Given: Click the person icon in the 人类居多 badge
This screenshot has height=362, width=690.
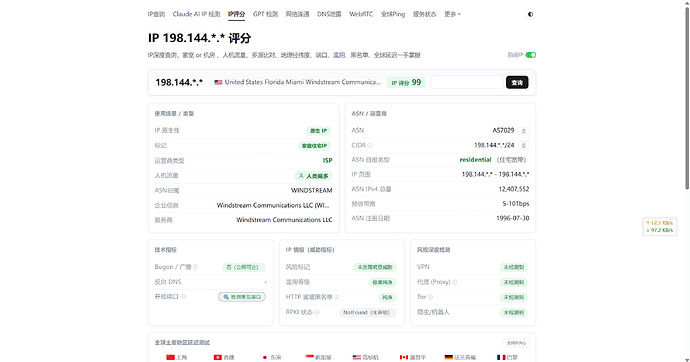Looking at the screenshot, I should pyautogui.click(x=301, y=176).
